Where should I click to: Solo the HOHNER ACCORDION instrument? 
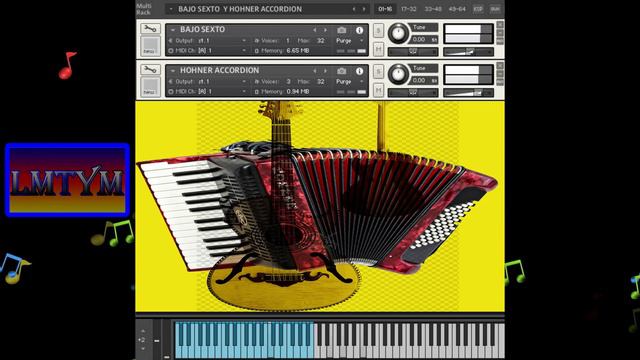[378, 71]
